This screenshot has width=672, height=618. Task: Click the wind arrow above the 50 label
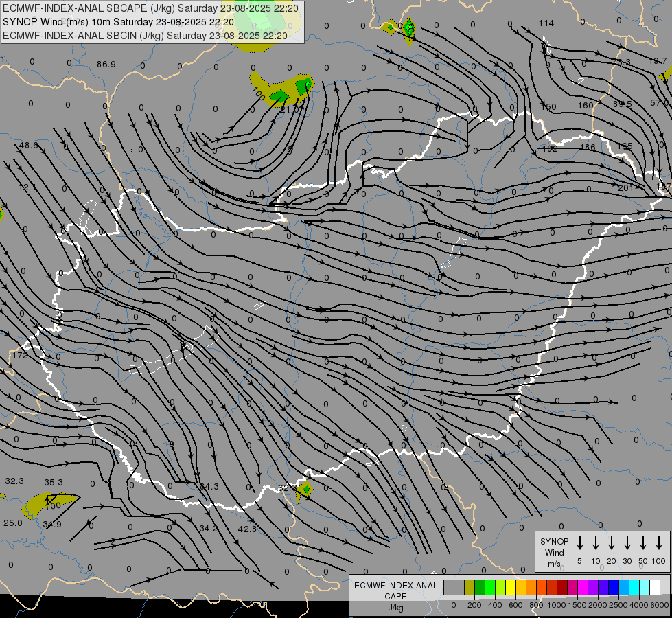point(643,543)
